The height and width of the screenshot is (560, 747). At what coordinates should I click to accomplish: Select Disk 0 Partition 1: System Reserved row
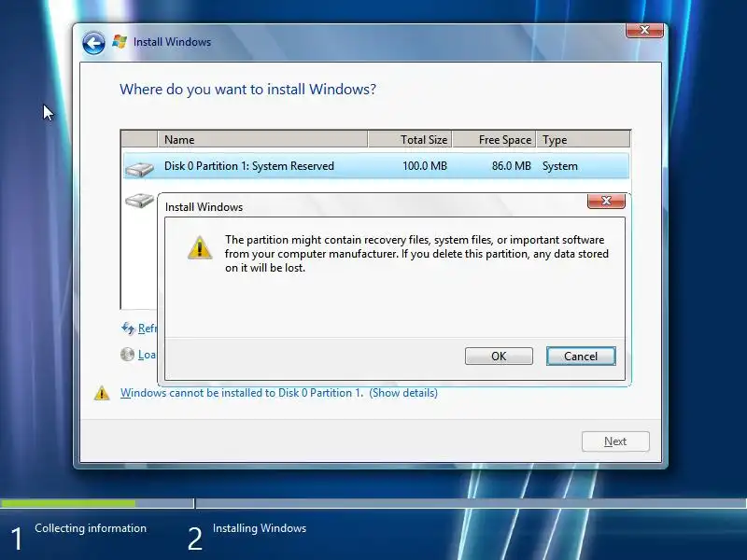(376, 166)
